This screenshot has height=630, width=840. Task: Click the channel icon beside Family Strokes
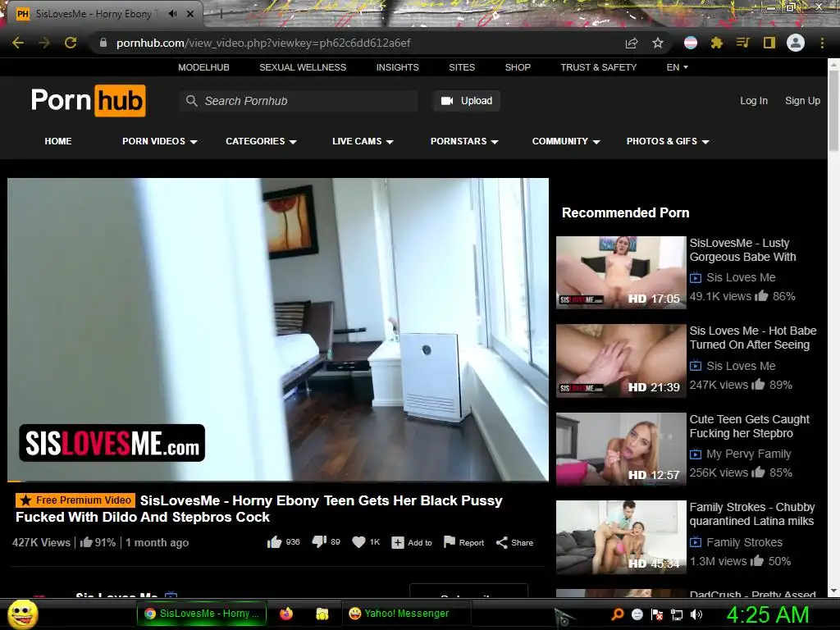tap(696, 542)
